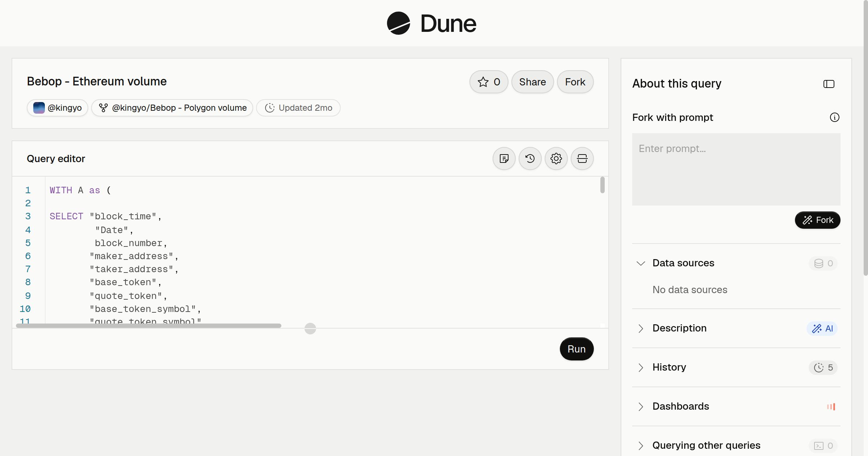868x456 pixels.
Task: Click the Query editor heading
Action: 56,159
